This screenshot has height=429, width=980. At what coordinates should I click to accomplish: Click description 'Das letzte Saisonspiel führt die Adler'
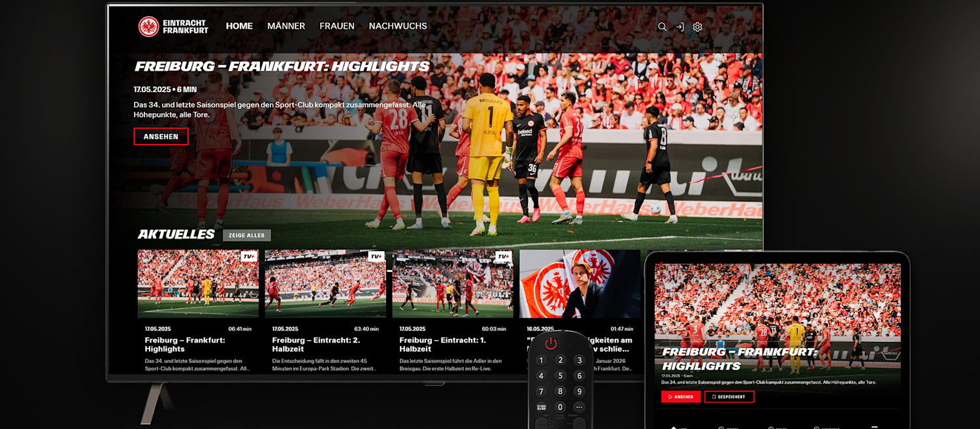click(x=451, y=365)
